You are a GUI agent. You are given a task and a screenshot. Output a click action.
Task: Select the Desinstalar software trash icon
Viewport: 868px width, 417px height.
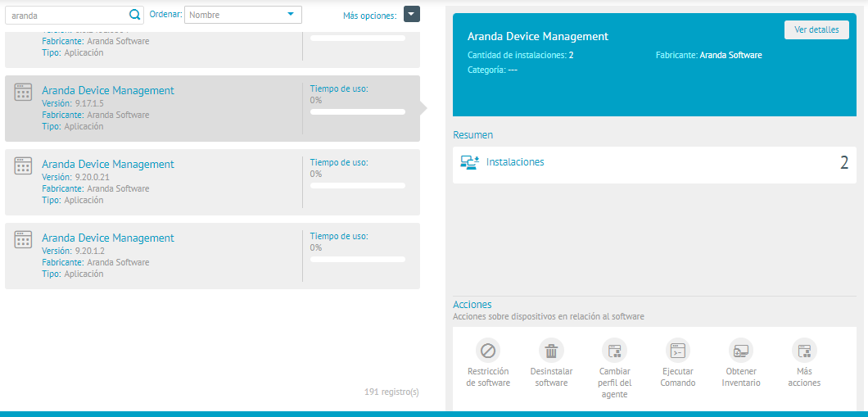point(551,351)
